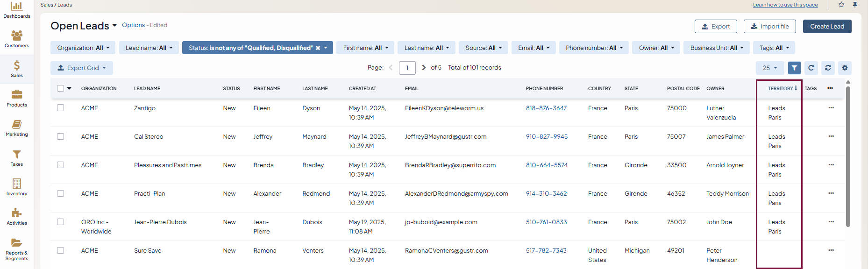Tick the checkbox for Cal Stereo row
Viewport: 868px width, 269px height.
(x=61, y=136)
